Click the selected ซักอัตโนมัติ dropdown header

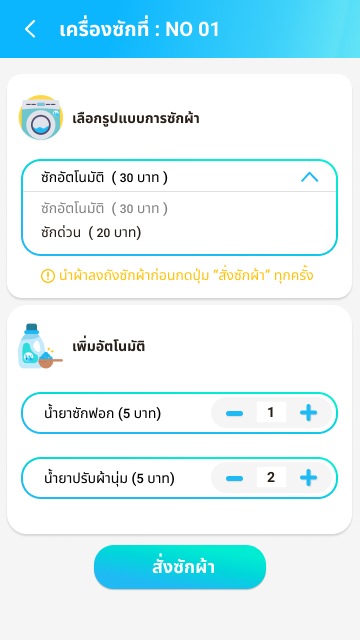pos(180,177)
